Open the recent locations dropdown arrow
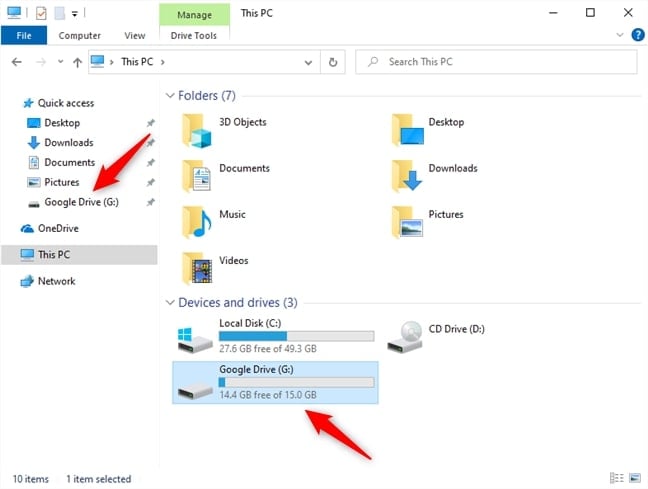 [x=60, y=62]
